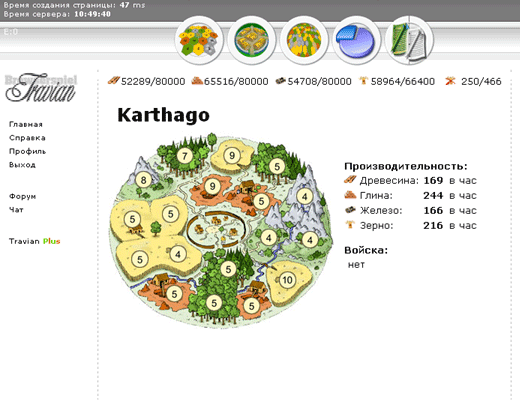
Task: Go to Профиль page
Action: 27,151
